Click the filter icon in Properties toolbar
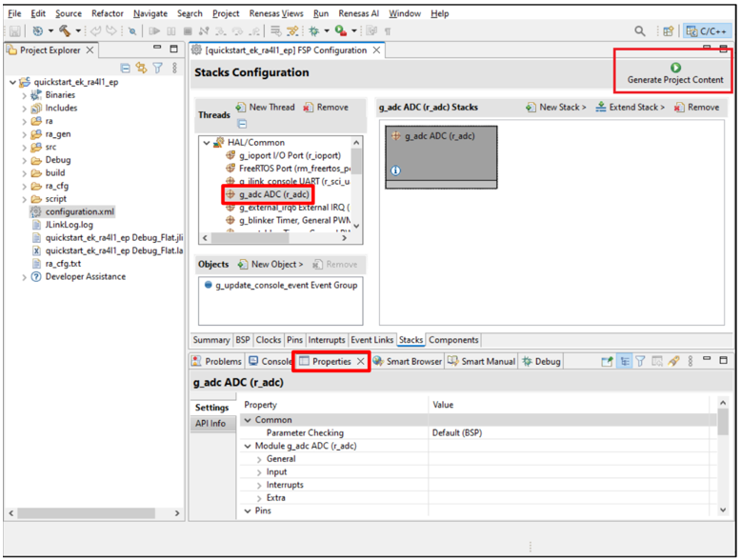 pos(640,362)
